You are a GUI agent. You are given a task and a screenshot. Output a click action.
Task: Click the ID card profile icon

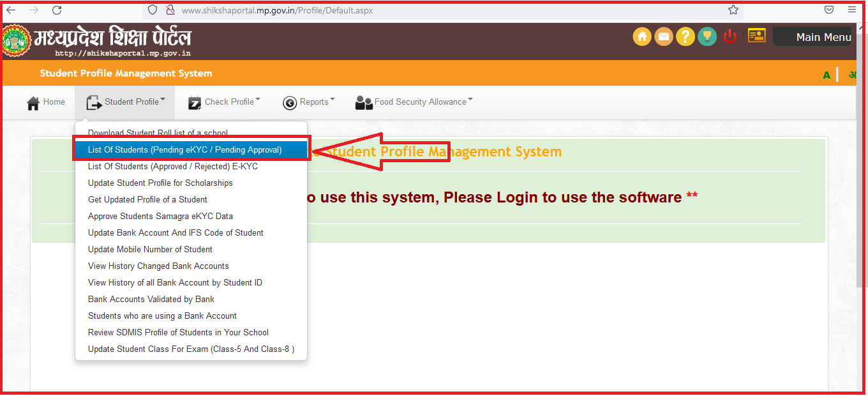[x=756, y=36]
